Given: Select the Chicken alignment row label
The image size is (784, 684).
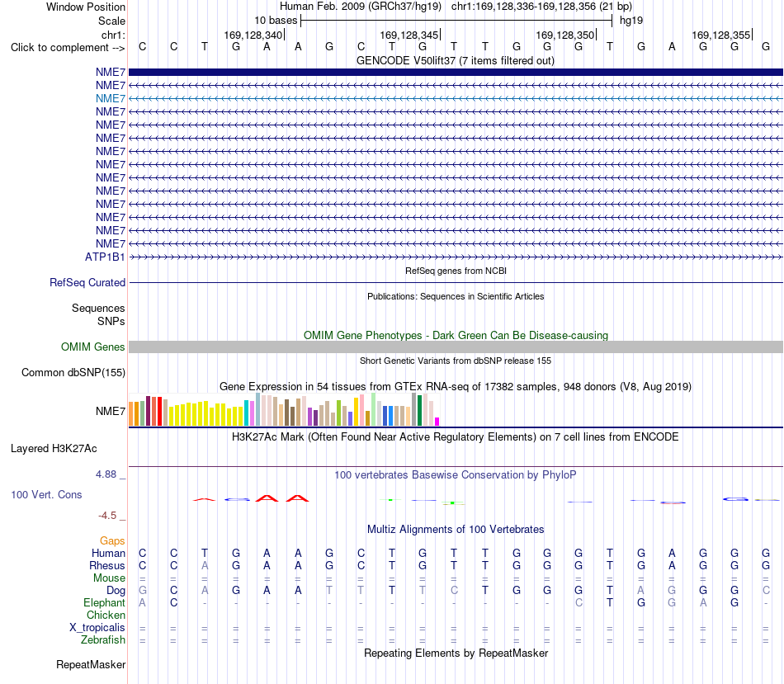Looking at the screenshot, I should (x=106, y=615).
